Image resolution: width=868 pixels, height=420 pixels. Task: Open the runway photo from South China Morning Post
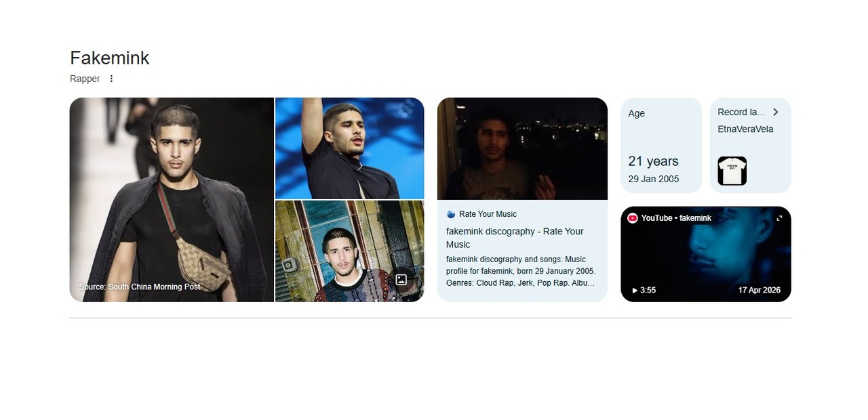[x=172, y=200]
